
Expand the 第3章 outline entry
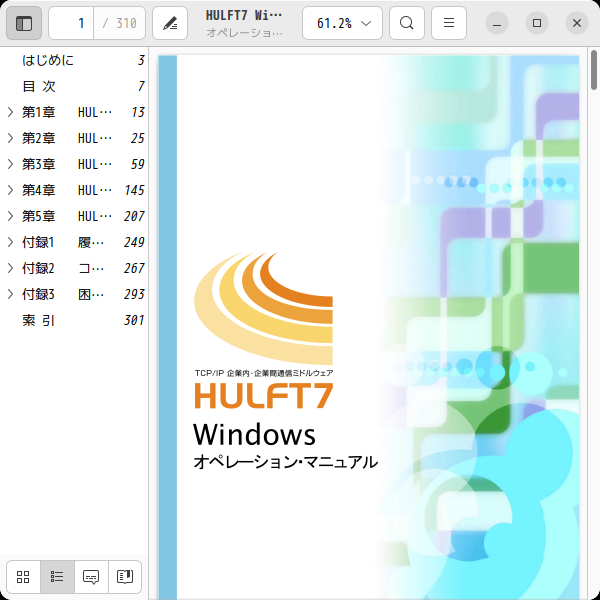click(10, 164)
